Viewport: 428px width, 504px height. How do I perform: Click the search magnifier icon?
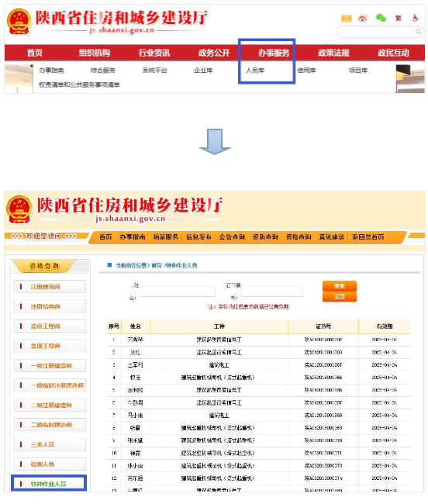(418, 32)
